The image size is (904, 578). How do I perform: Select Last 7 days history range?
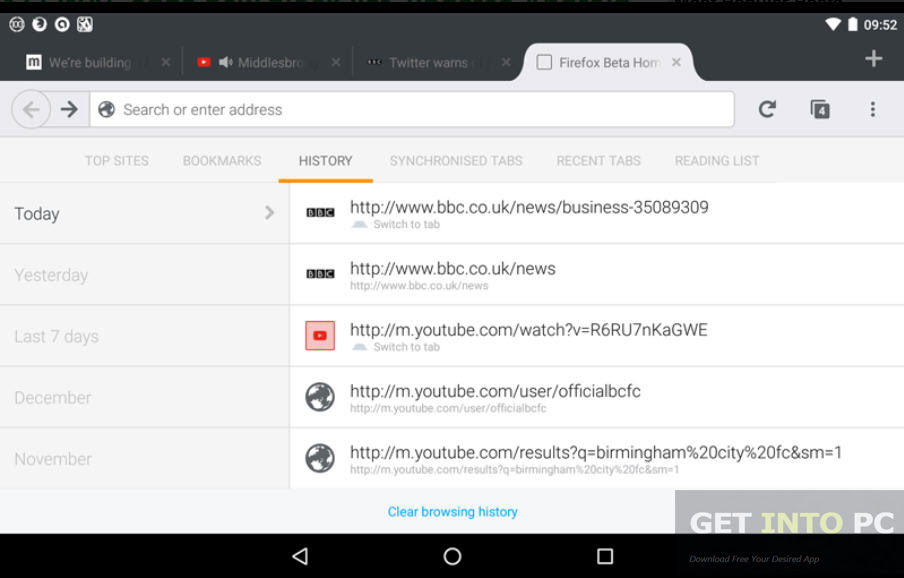(144, 336)
